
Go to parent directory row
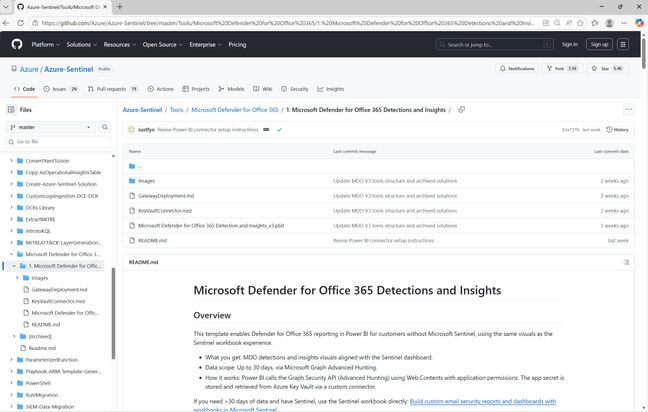coord(378,166)
